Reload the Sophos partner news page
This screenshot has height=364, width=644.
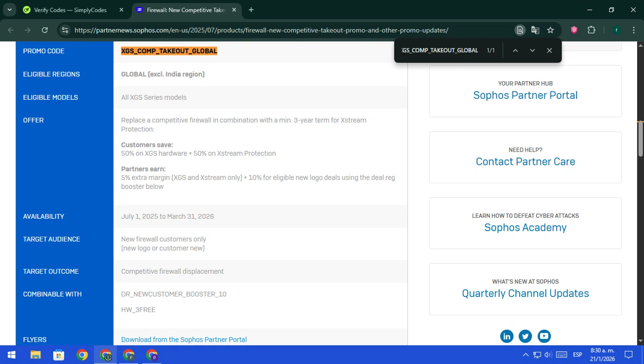pos(45,30)
